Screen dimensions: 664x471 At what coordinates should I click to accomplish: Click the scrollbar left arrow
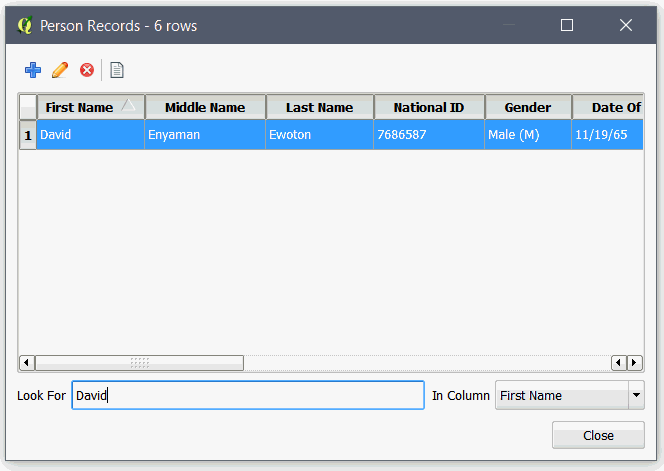tap(27, 363)
